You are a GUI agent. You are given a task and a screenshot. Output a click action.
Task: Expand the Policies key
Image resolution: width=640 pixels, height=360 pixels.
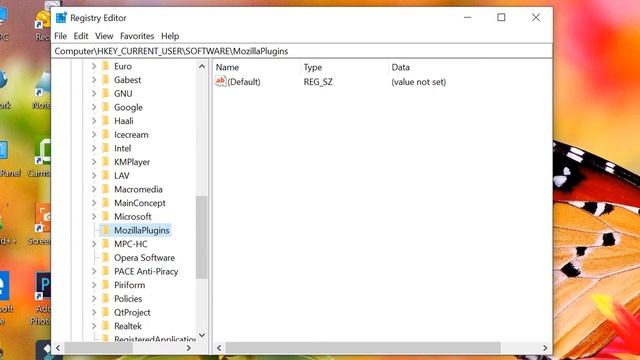tap(94, 299)
